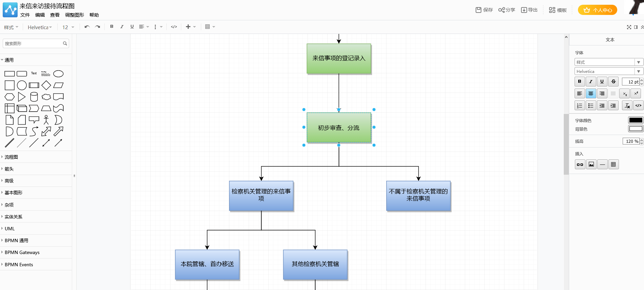Click the subscript button
The width and height of the screenshot is (644, 290).
pyautogui.click(x=625, y=94)
